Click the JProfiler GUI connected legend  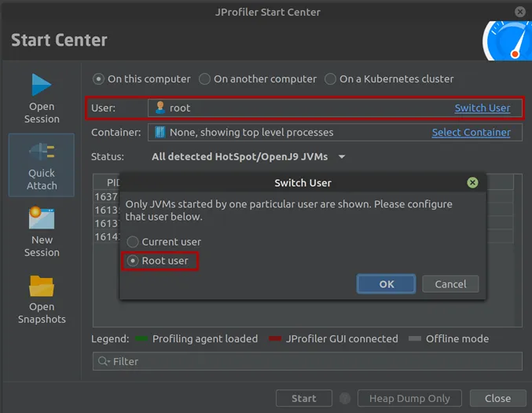333,338
